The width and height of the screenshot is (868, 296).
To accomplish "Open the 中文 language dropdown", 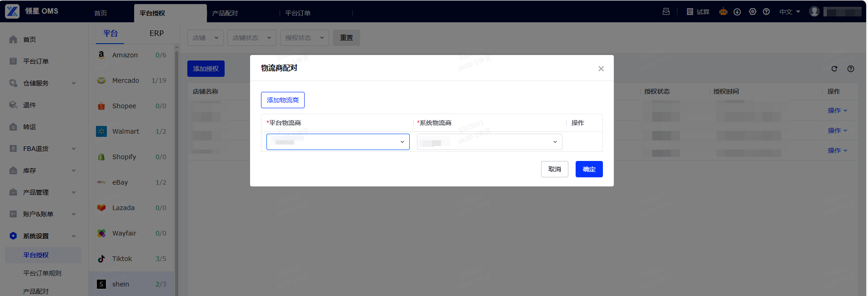I will coord(790,12).
